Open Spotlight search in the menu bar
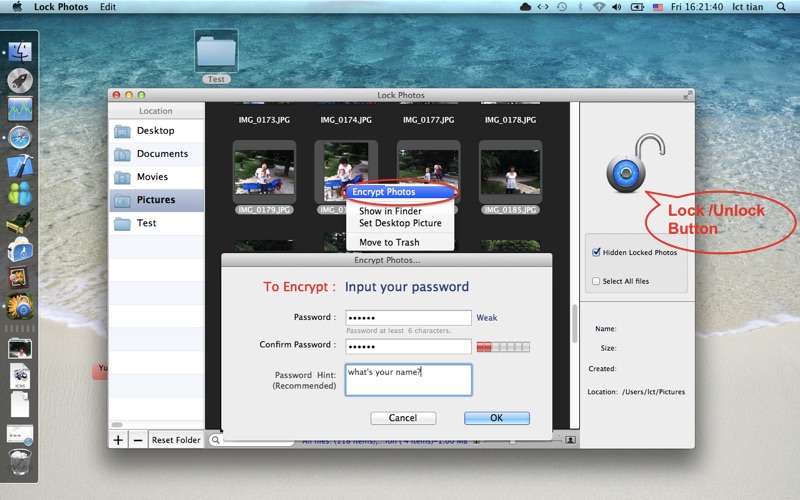The image size is (800, 500). [781, 7]
